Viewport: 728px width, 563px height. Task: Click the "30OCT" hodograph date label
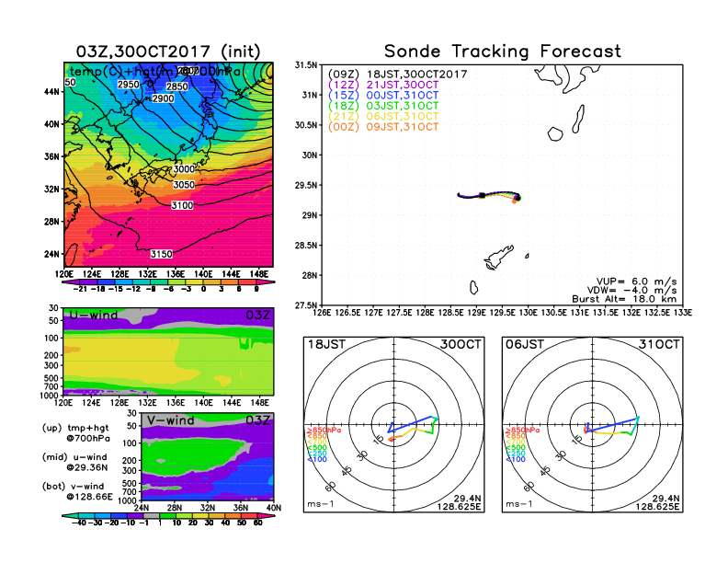461,345
